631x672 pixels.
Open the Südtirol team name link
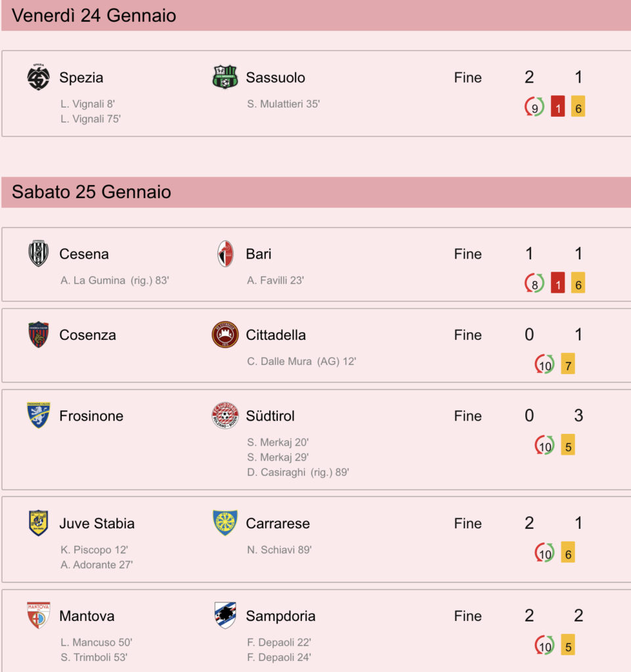[270, 415]
